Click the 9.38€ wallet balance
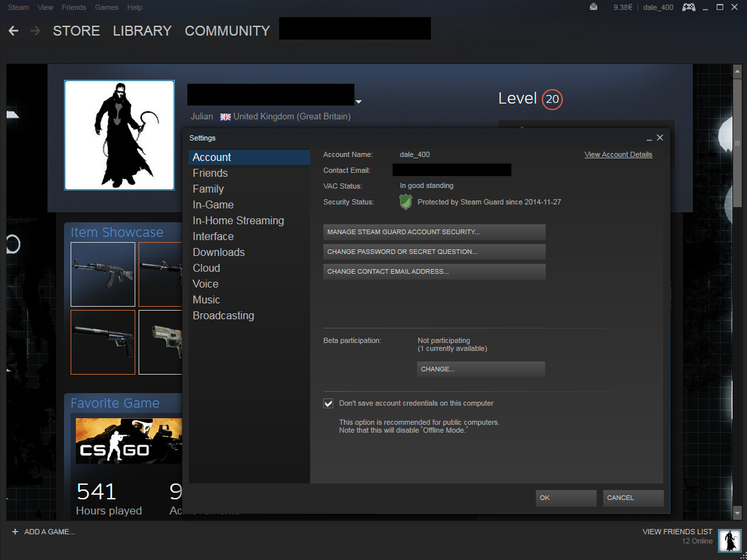The image size is (747, 560). coord(623,7)
